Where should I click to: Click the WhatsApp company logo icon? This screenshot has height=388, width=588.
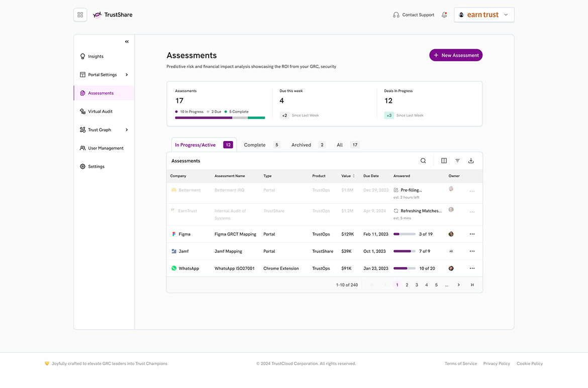[174, 269]
